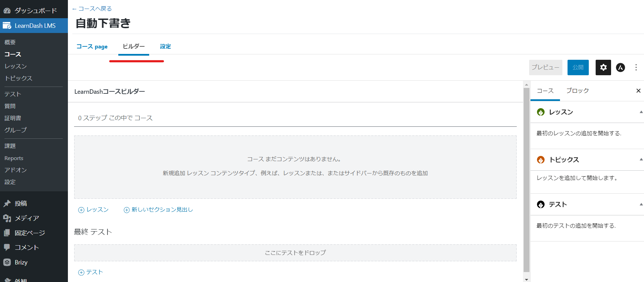
Task: Click the orange トピックス icon in sidebar
Action: [x=541, y=160]
